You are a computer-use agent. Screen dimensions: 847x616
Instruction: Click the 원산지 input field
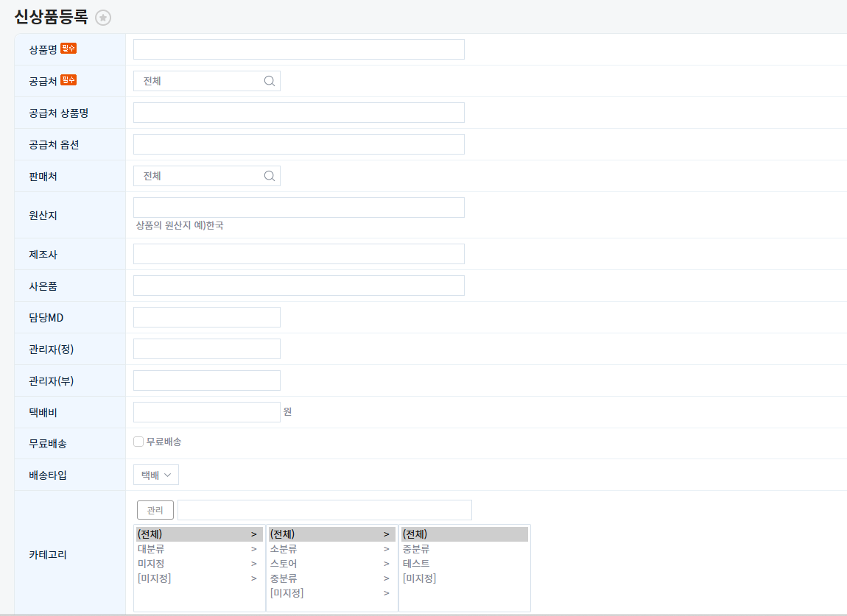coord(298,208)
